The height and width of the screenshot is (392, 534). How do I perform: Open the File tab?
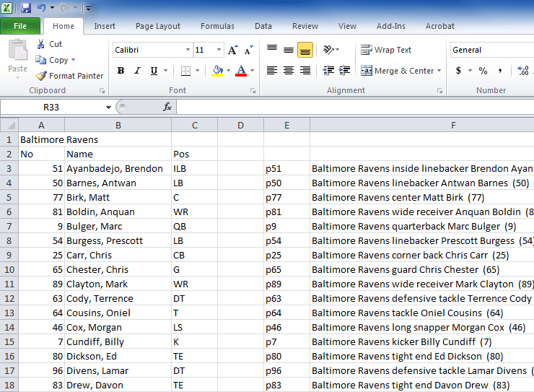click(20, 26)
